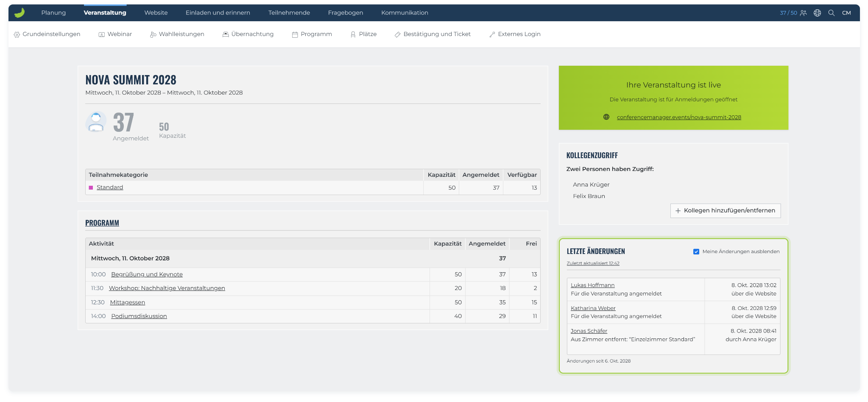The height and width of the screenshot is (402, 868).
Task: Click the Plätze seat icon
Action: click(353, 34)
